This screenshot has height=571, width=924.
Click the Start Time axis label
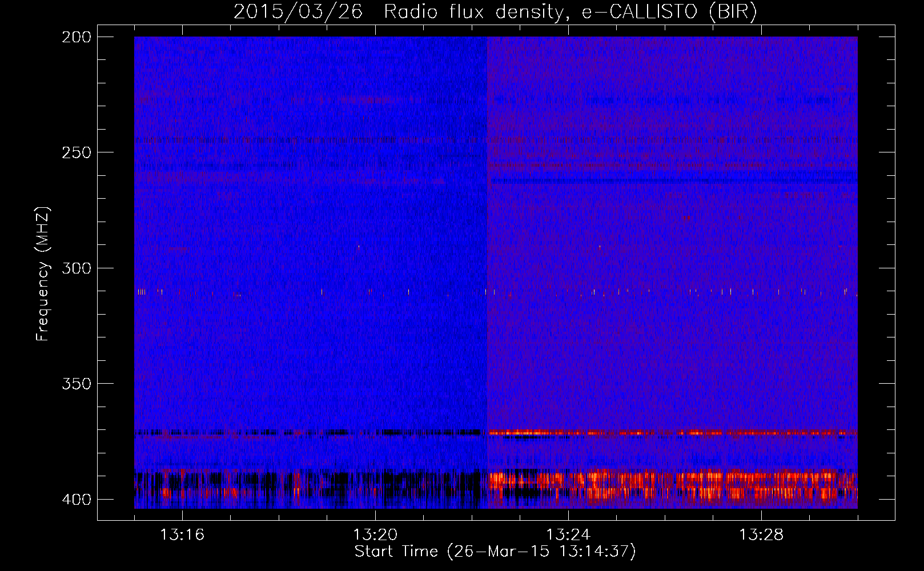pyautogui.click(x=495, y=552)
